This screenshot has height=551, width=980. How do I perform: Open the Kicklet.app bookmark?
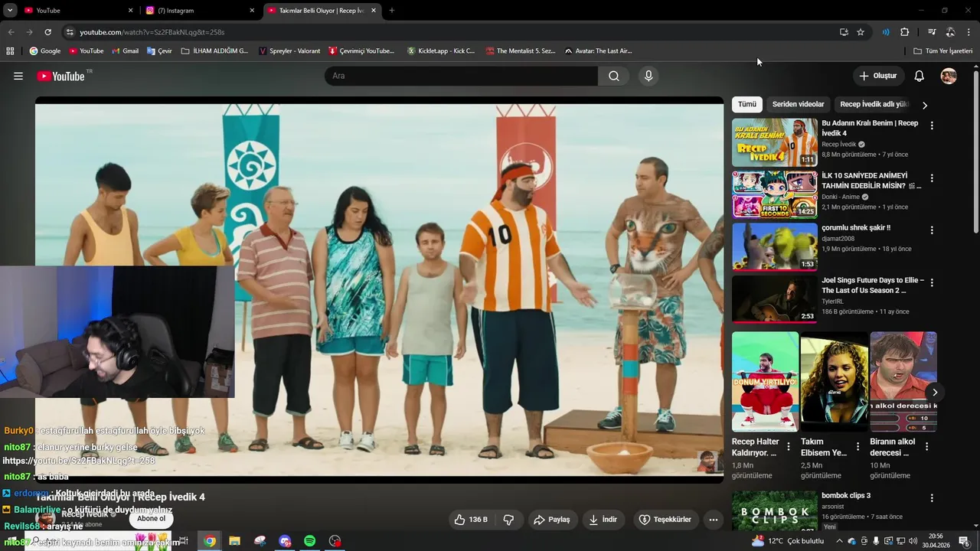[x=441, y=51]
